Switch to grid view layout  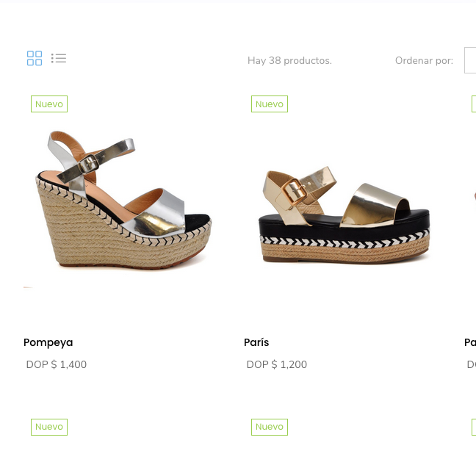[x=35, y=58]
